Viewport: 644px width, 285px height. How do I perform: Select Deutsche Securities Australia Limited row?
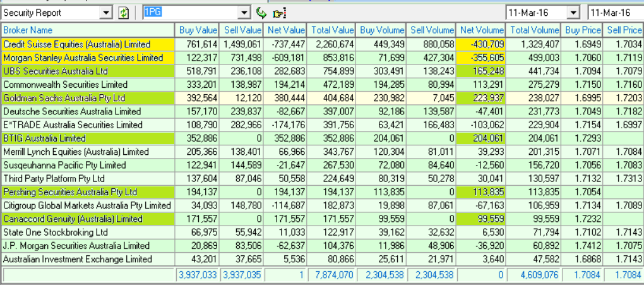point(322,111)
